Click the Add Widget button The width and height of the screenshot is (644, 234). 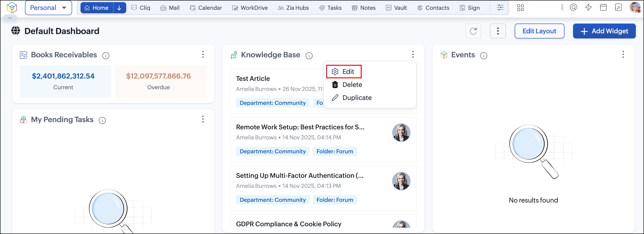coord(604,31)
